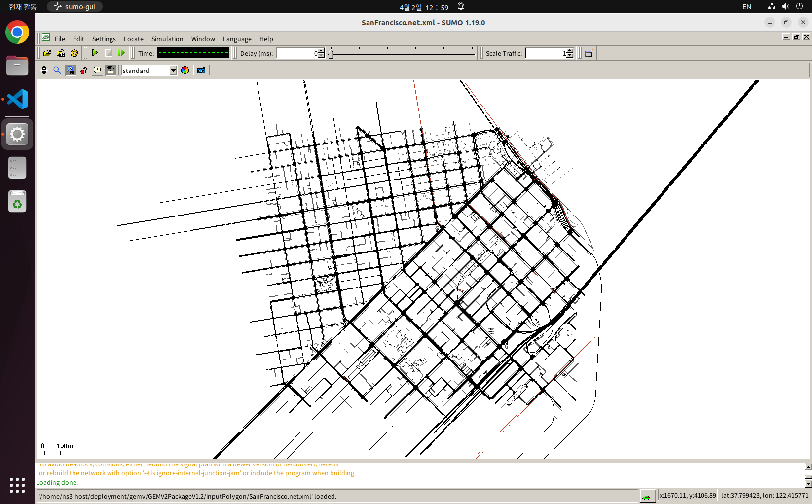This screenshot has height=504, width=812.
Task: Increase Scale Traffic with the up arrow
Action: (x=570, y=51)
